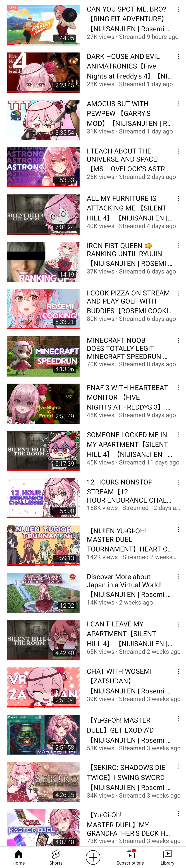Viewport: 186px width, 868px height.
Task: Open options menu for Sekiro Shadows Die Twice video
Action: point(179,766)
